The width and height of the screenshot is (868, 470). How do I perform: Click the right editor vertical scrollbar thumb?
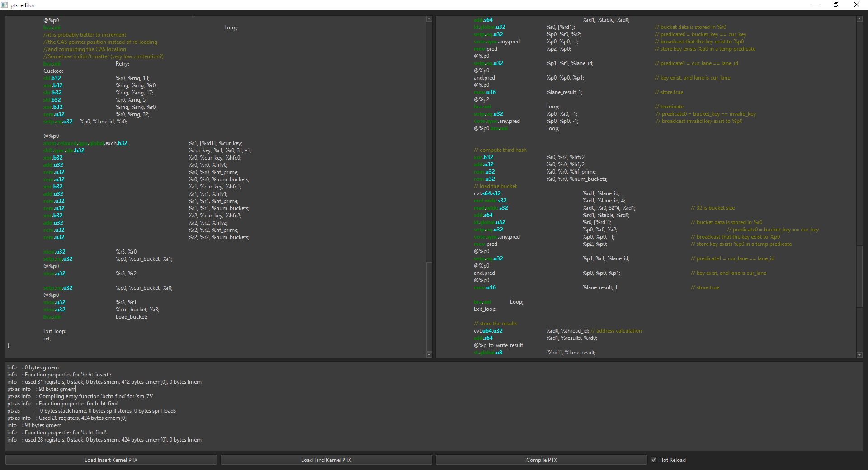coord(859,276)
